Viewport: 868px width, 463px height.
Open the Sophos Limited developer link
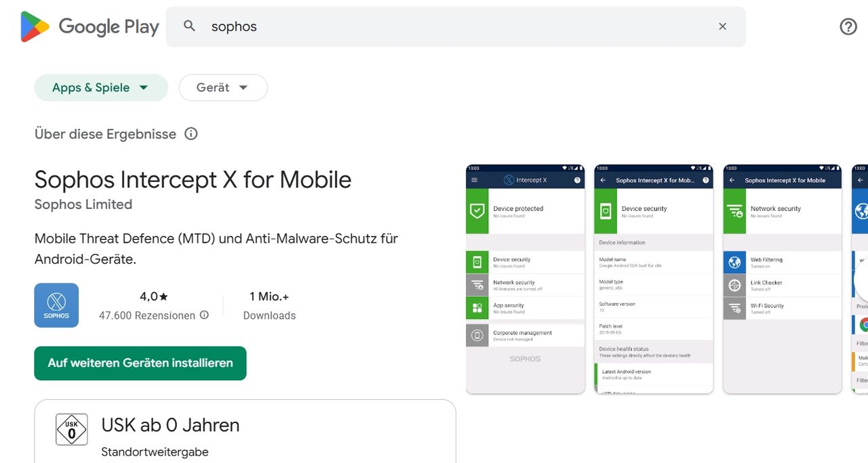pos(83,204)
